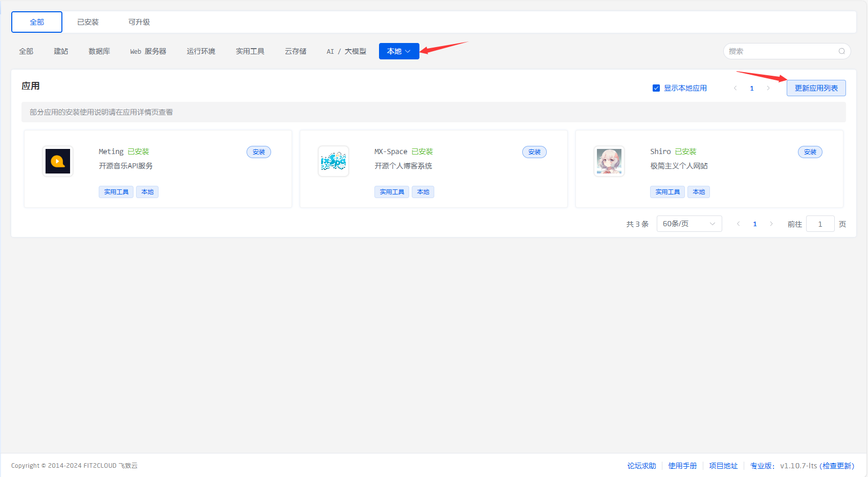Click the search magnifier icon

pyautogui.click(x=841, y=51)
